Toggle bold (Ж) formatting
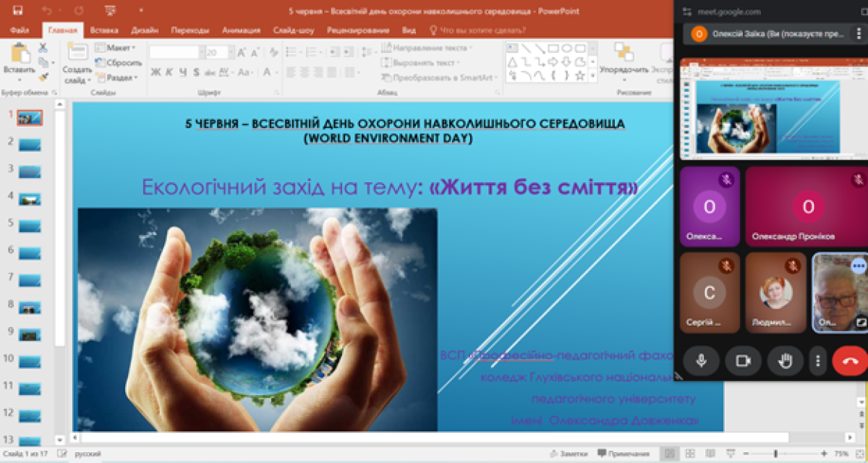This screenshot has height=463, width=868. [x=156, y=72]
